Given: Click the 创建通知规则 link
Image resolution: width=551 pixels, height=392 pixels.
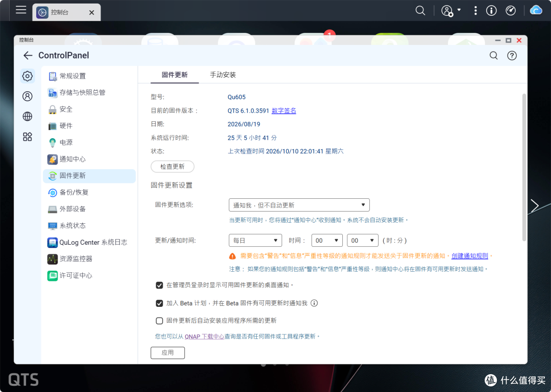Looking at the screenshot, I should 469,256.
